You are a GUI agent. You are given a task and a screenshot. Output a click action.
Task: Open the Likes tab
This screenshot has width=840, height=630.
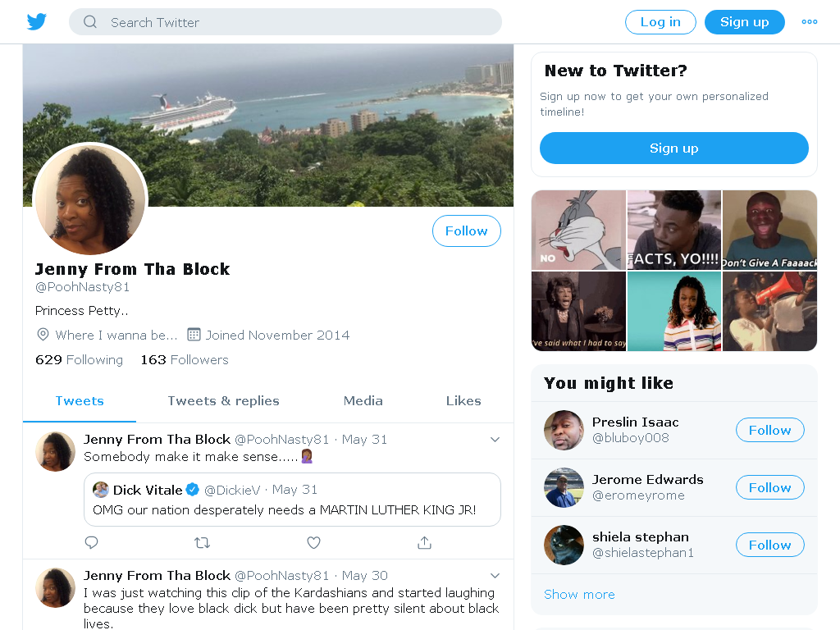[463, 400]
